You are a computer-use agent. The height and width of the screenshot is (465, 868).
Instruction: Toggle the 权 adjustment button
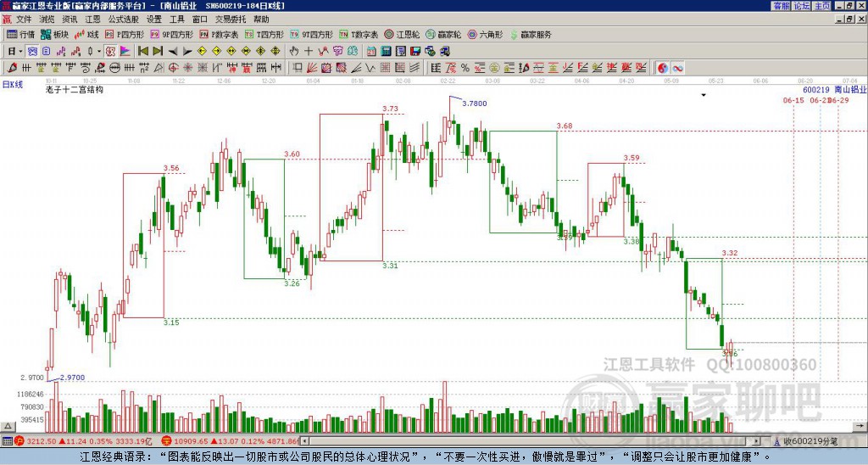click(x=110, y=52)
